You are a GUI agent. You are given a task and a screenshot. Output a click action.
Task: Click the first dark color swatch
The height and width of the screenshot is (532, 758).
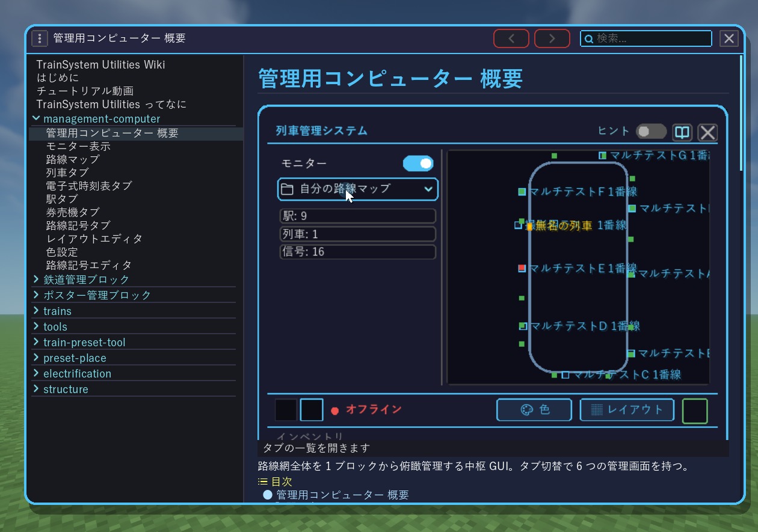coord(286,410)
